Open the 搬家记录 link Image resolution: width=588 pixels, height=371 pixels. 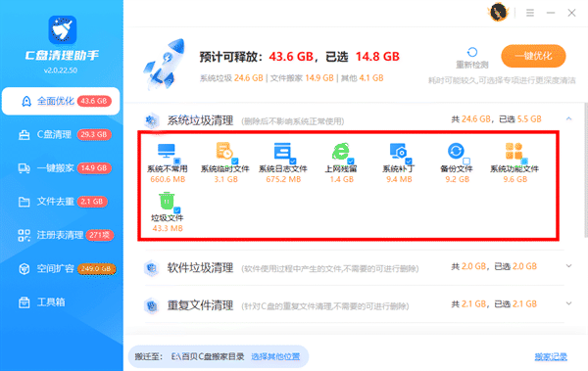tap(551, 356)
